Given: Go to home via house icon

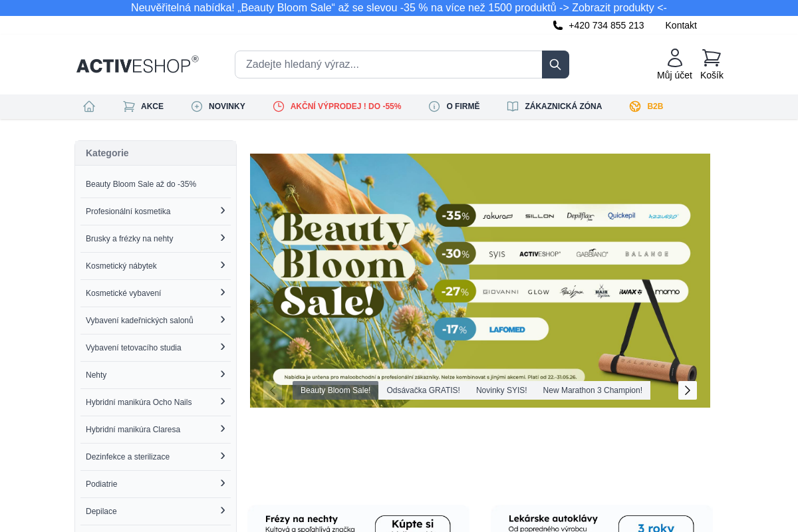Looking at the screenshot, I should coord(89,106).
